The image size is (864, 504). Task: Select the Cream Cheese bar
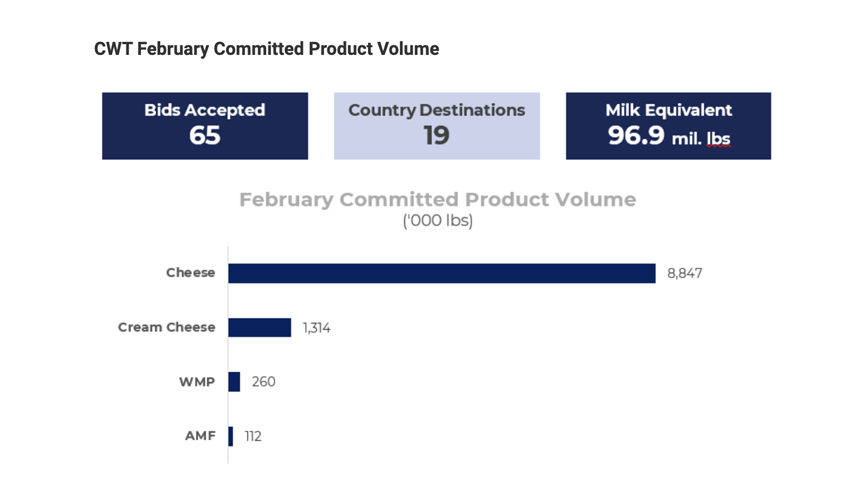pyautogui.click(x=260, y=327)
